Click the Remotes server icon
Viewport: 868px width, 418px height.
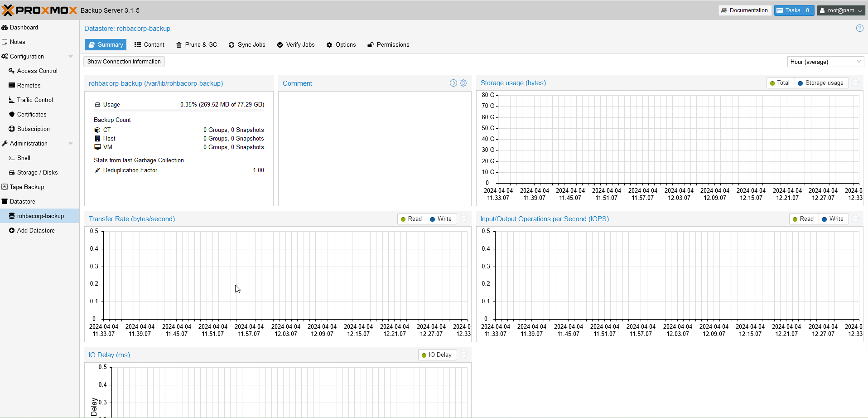pyautogui.click(x=12, y=85)
